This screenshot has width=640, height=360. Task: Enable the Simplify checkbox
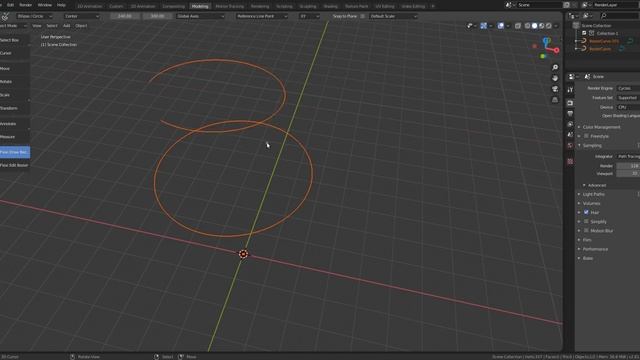(586, 221)
